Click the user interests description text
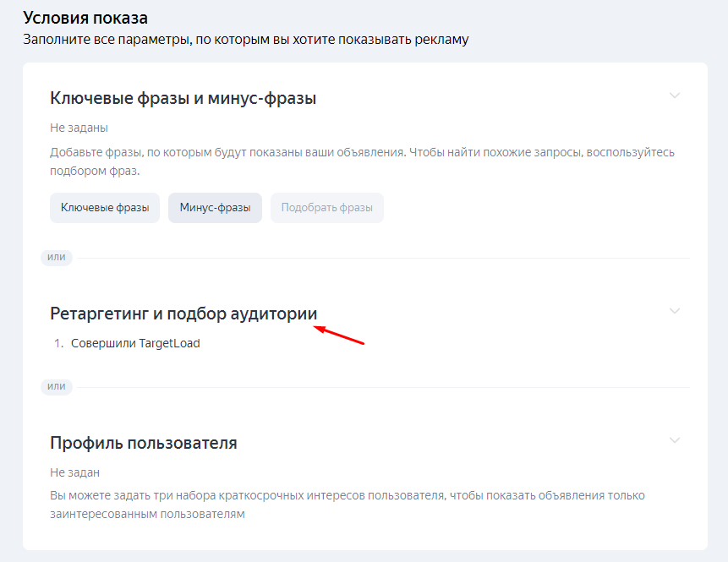728x562 pixels. pos(347,505)
